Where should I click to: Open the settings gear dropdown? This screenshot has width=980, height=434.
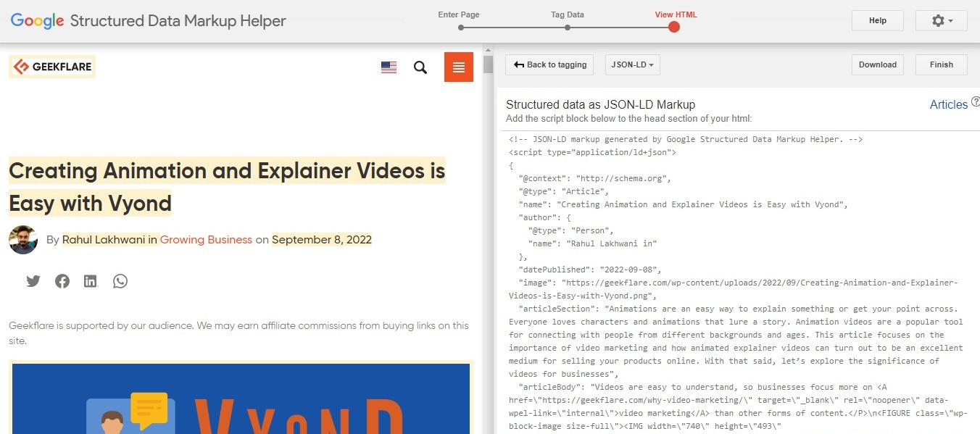(x=941, y=20)
